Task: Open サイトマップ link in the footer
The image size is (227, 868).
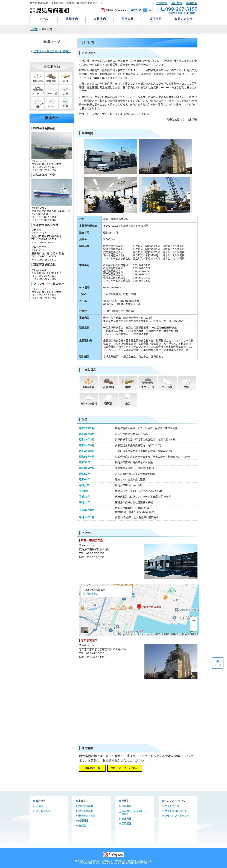Action: 172,806
